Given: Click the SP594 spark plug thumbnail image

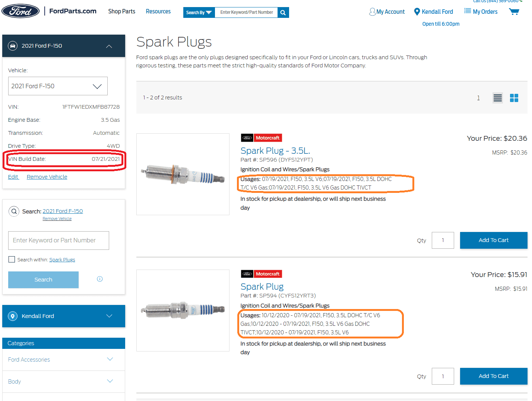Looking at the screenshot, I should 183,310.
